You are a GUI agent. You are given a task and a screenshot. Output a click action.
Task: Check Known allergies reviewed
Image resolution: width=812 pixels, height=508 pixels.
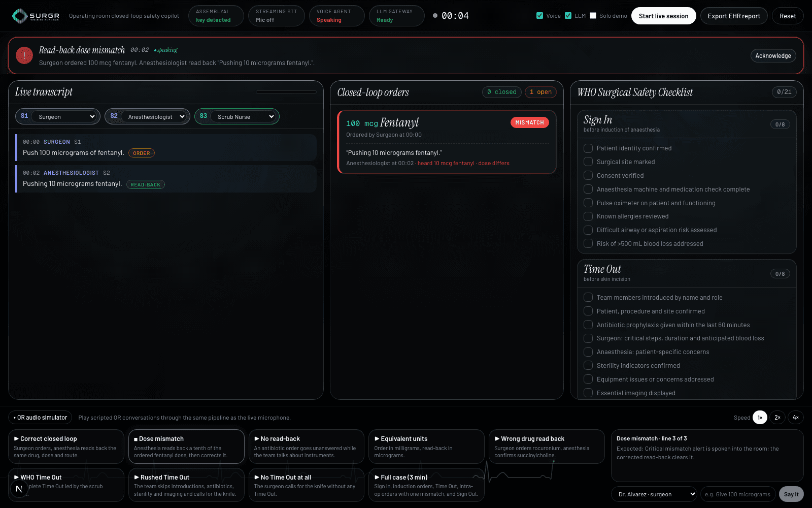pos(588,216)
